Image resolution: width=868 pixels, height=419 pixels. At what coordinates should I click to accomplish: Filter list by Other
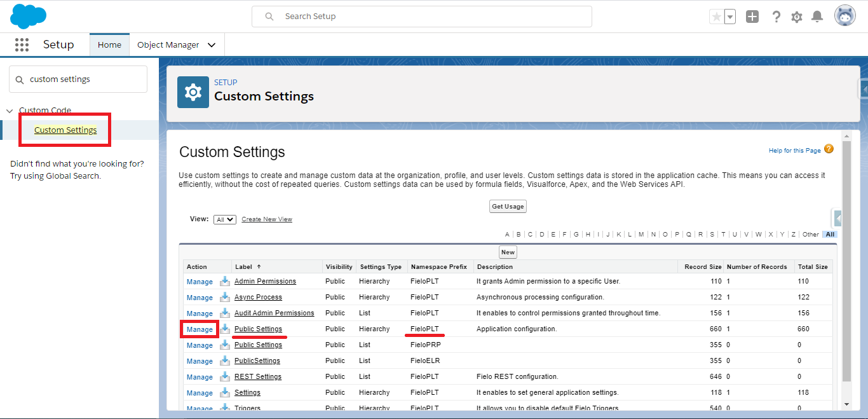pos(811,235)
